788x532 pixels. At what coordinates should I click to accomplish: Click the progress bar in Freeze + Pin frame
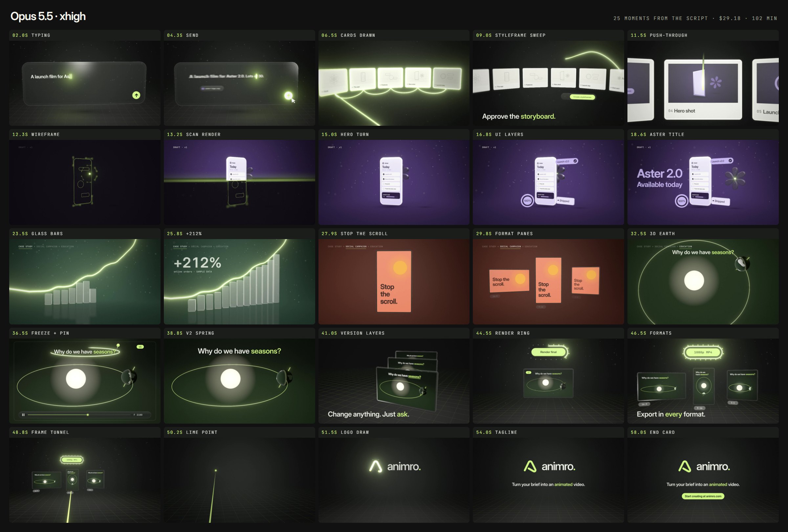(x=79, y=415)
